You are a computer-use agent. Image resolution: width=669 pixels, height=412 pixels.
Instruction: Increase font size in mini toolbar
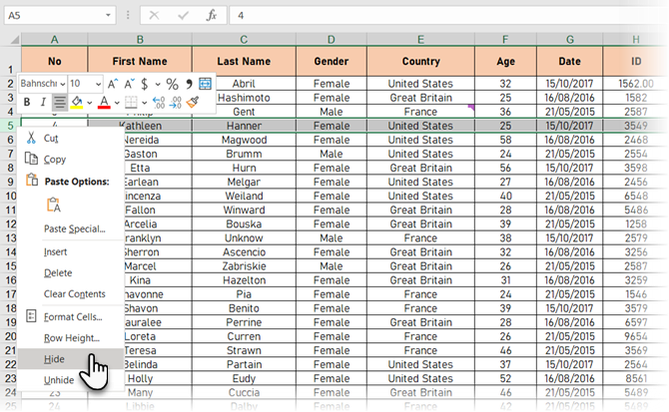pos(113,84)
